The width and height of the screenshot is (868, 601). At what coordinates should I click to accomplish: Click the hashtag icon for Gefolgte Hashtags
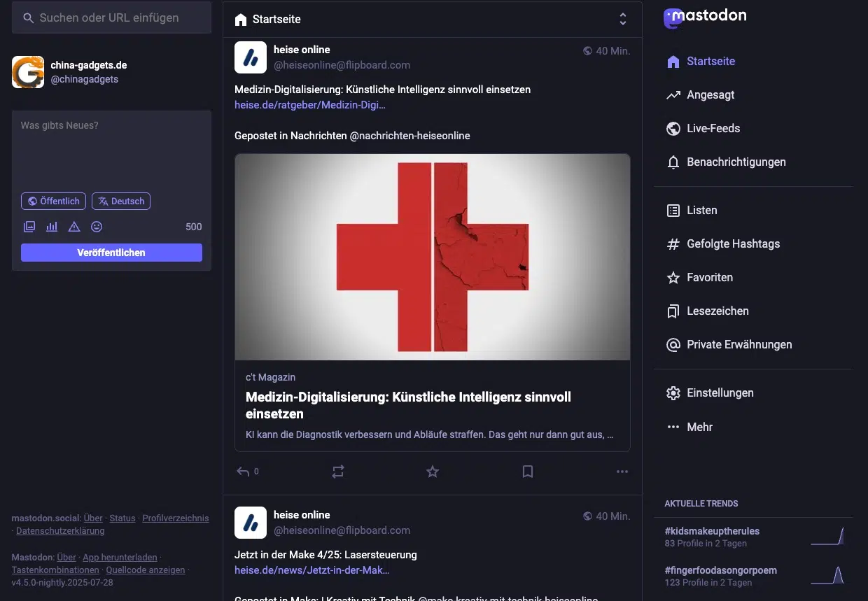tap(673, 244)
